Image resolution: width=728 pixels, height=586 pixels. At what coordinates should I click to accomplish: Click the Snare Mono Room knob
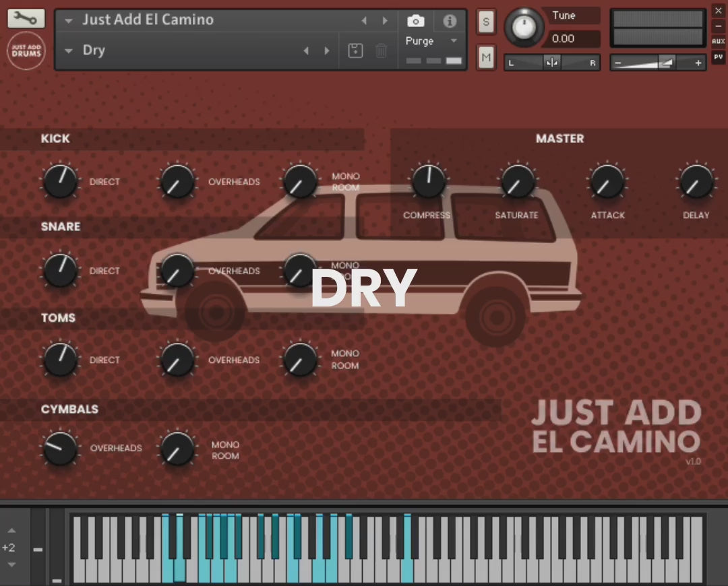300,271
